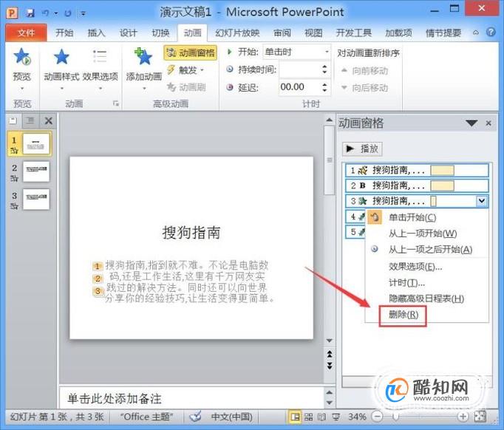Click the Preview star icon
The image size is (504, 430).
point(21,57)
